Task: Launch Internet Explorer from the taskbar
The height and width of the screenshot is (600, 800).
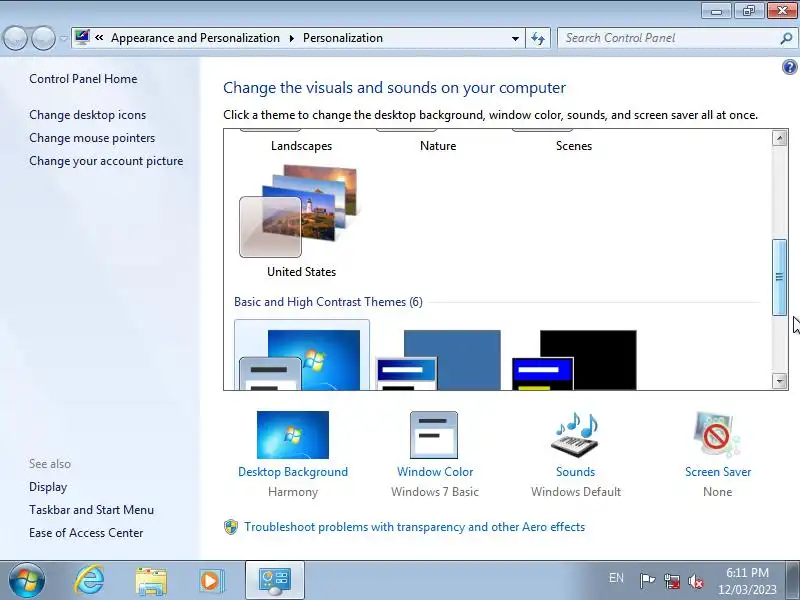Action: 89,580
